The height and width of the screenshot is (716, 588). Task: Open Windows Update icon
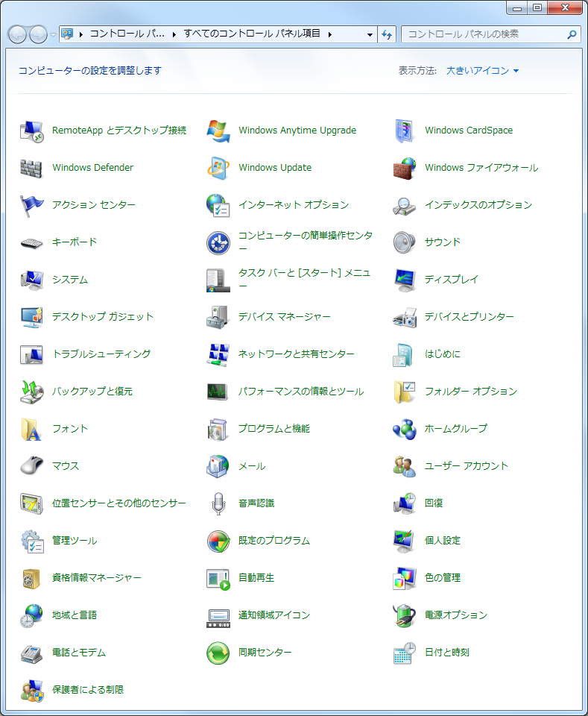pos(218,168)
